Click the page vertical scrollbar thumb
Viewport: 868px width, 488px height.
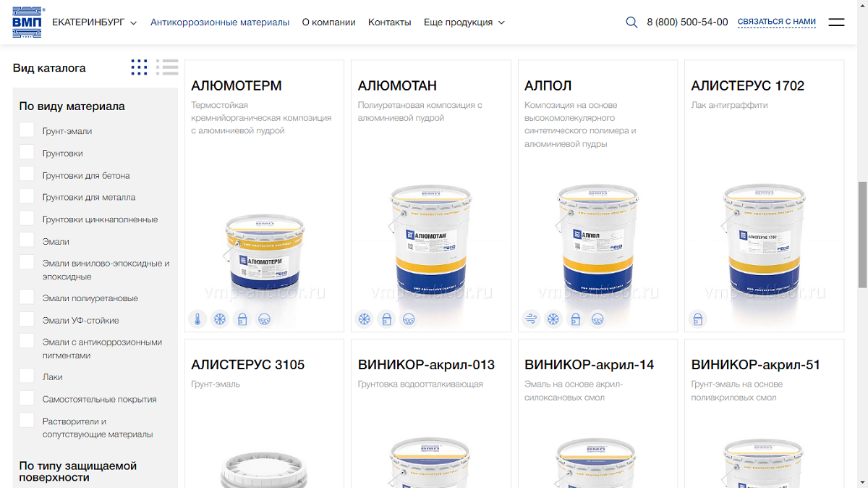pos(861,235)
